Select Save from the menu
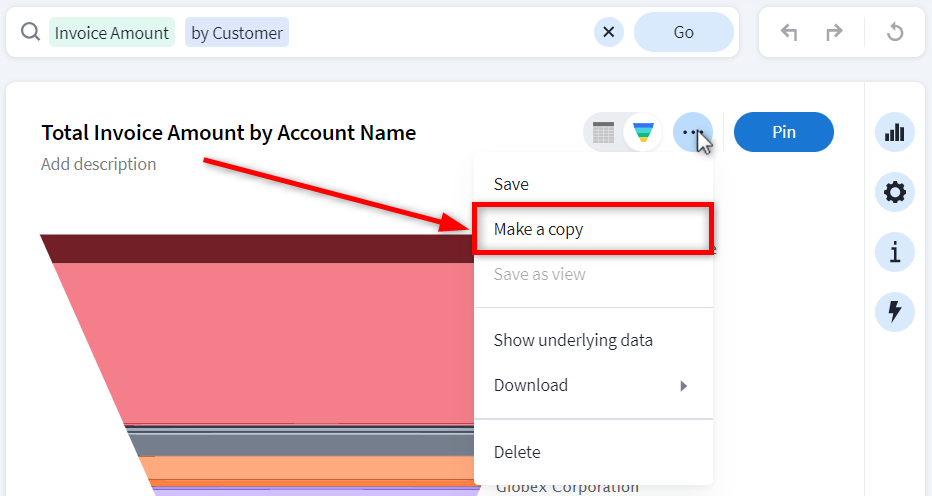Image resolution: width=932 pixels, height=496 pixels. click(x=511, y=184)
